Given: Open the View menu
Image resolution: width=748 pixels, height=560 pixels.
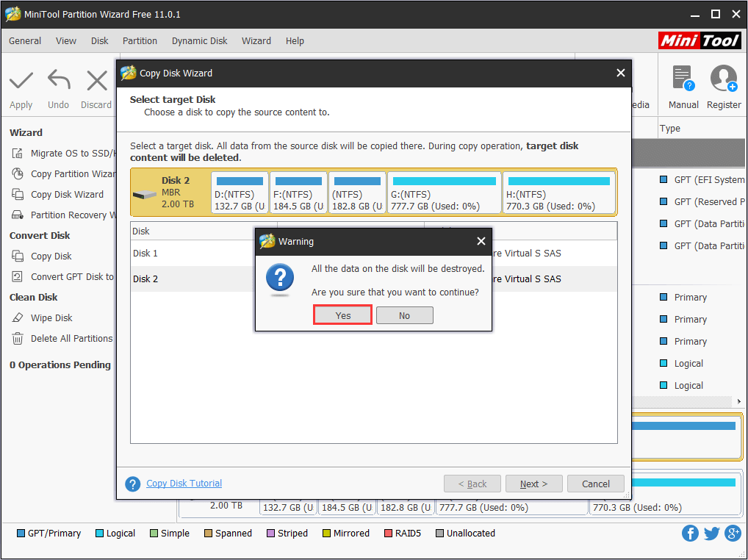Looking at the screenshot, I should (x=66, y=41).
